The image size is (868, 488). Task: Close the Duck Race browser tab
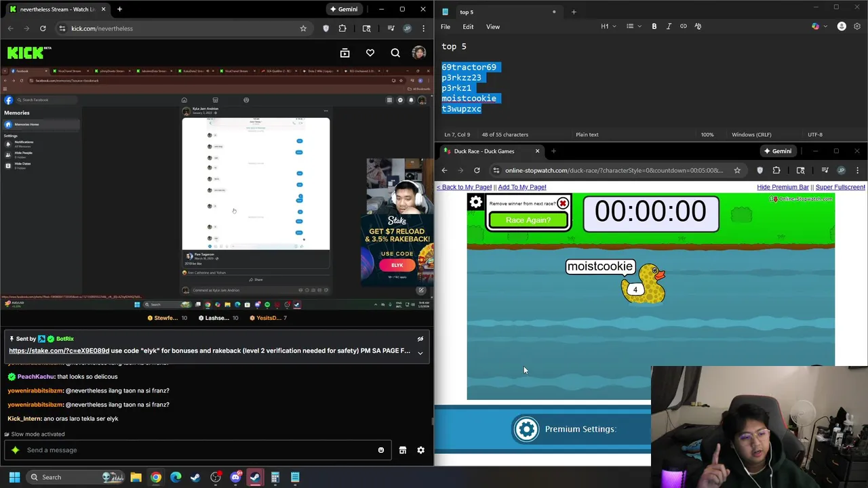point(538,151)
